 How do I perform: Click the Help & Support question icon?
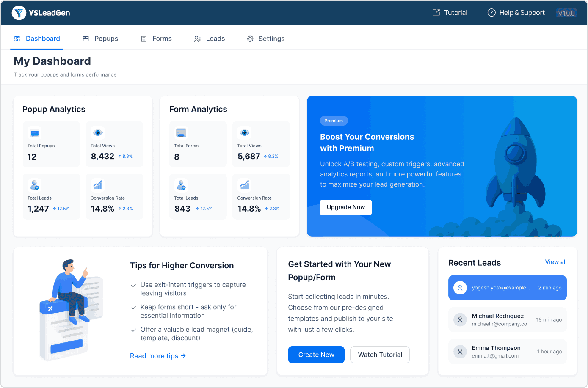tap(491, 13)
